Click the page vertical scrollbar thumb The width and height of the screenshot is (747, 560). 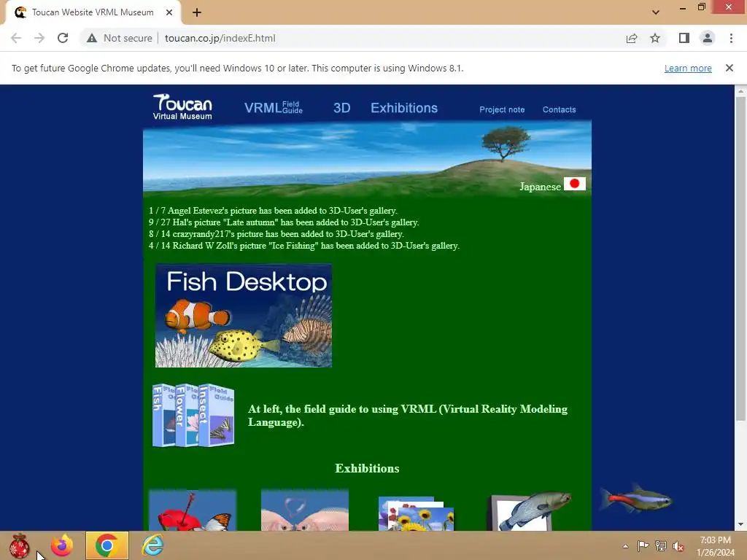coord(740,259)
